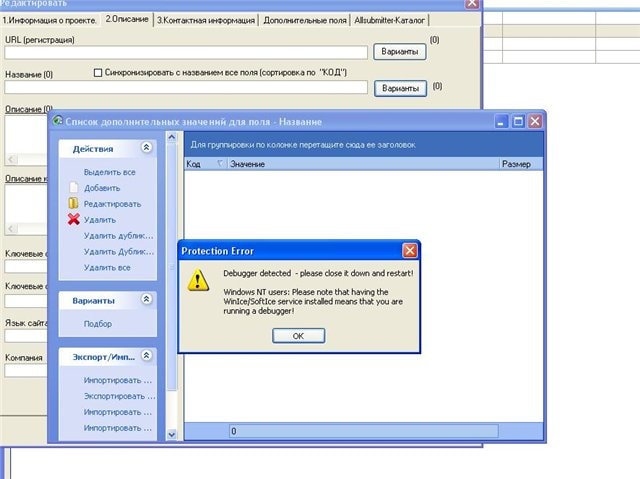The height and width of the screenshot is (479, 640).
Task: Switch to tab 1.Информация о проекте
Action: coord(49,20)
